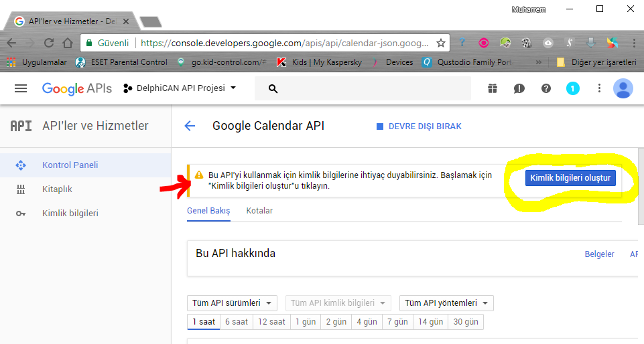Click the green Güvenli secure lock indicator
Viewport: 644px width, 344px height.
pos(108,43)
